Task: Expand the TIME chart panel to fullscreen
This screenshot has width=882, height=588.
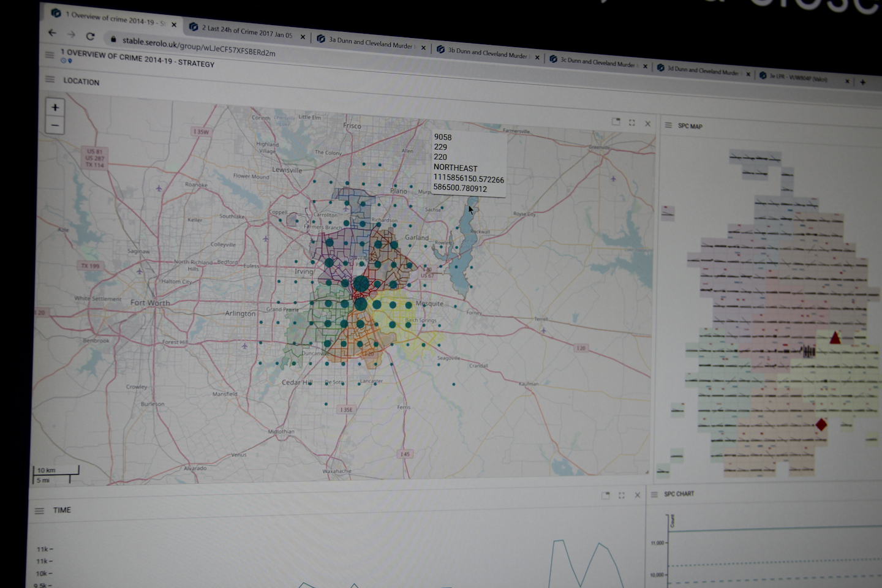Action: click(x=622, y=495)
